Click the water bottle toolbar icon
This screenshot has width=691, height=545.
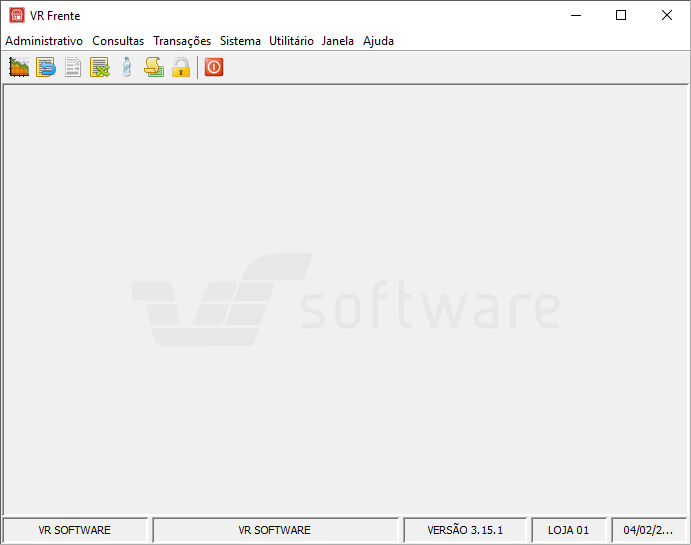pyautogui.click(x=127, y=67)
